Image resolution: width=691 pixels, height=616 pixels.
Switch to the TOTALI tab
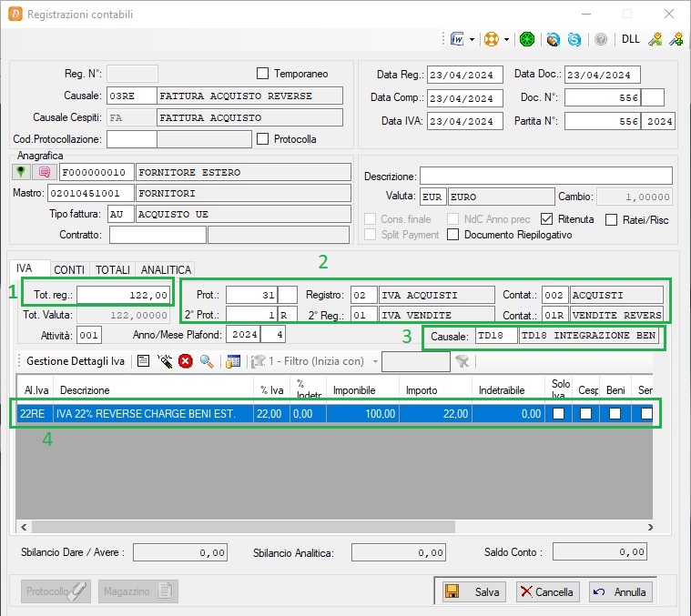pos(113,269)
